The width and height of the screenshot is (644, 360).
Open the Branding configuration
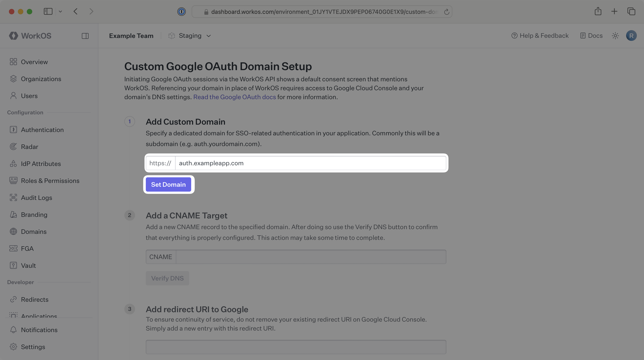click(x=34, y=214)
